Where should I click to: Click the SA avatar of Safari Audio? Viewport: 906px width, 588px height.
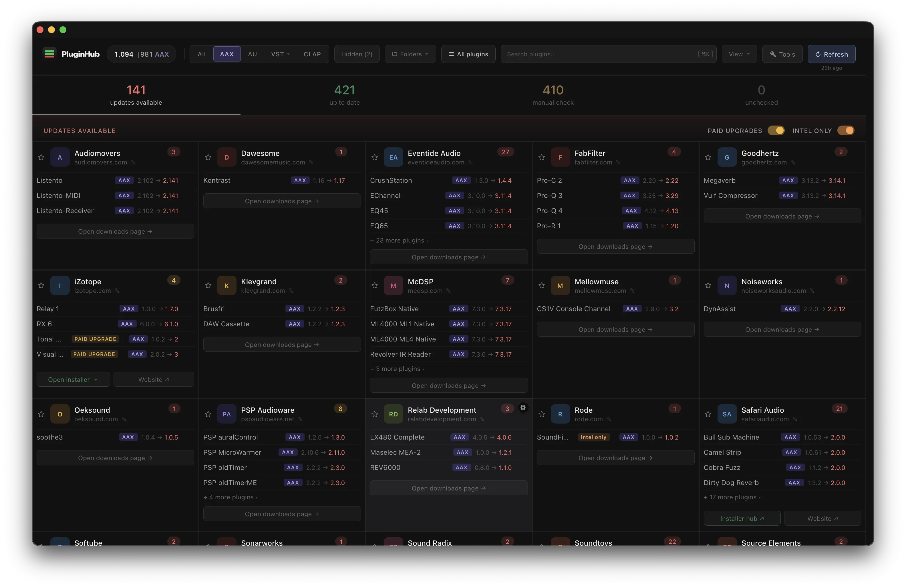[727, 414]
